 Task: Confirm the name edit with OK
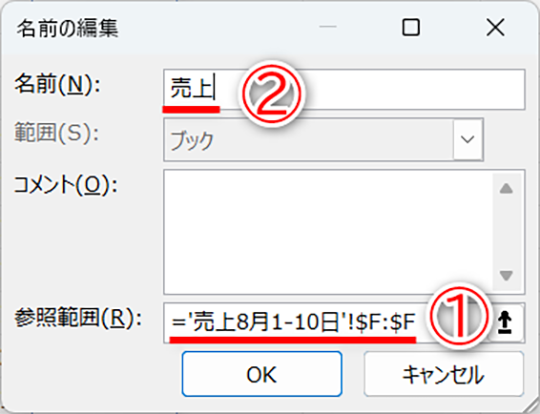tap(262, 374)
